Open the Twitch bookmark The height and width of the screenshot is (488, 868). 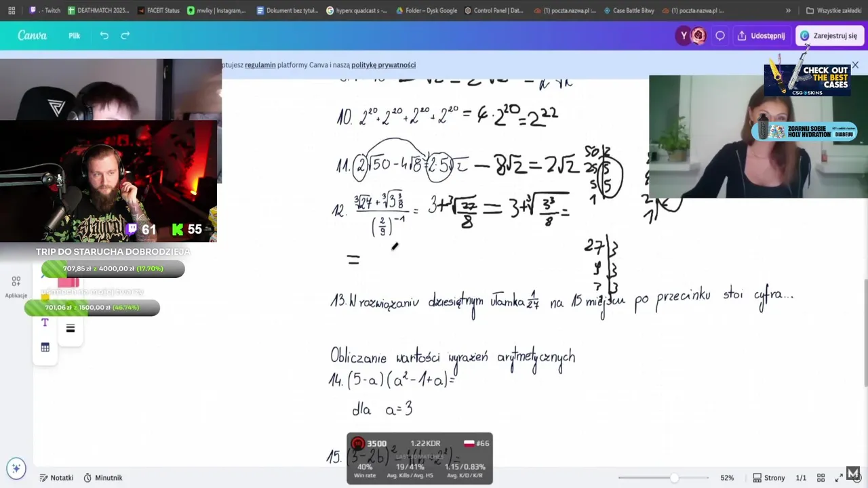pyautogui.click(x=45, y=11)
